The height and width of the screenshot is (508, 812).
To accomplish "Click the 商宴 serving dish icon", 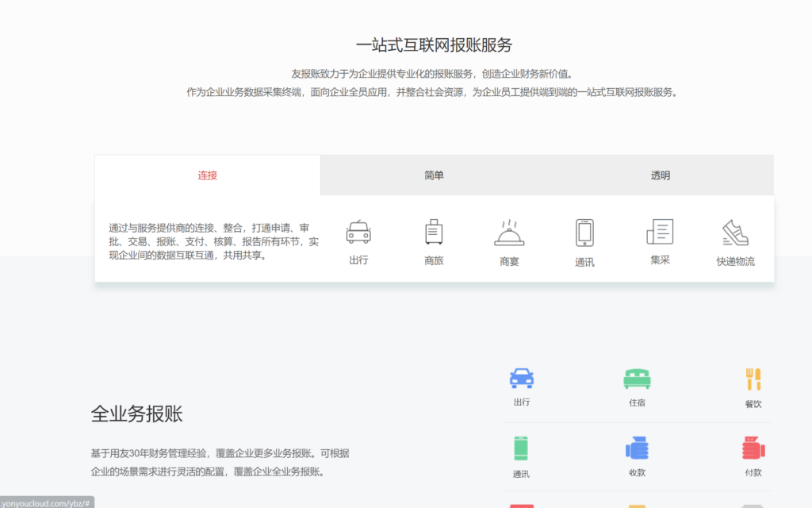I will 509,233.
